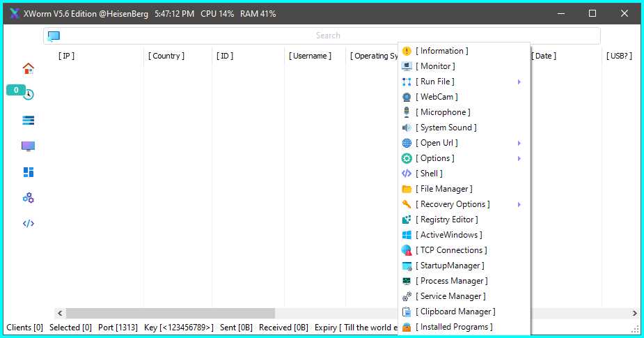The height and width of the screenshot is (338, 644).
Task: Expand the Open Url submenu arrow
Action: (519, 143)
